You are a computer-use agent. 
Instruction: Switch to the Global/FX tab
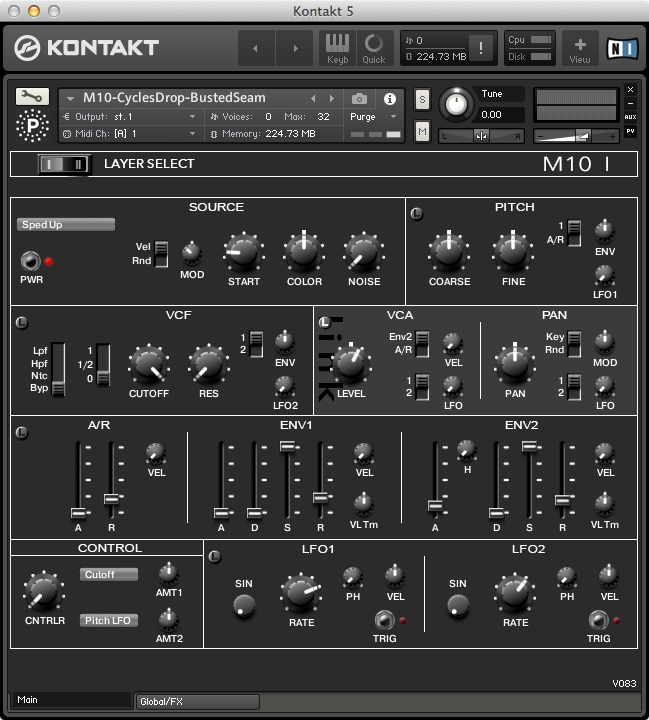pyautogui.click(x=198, y=702)
